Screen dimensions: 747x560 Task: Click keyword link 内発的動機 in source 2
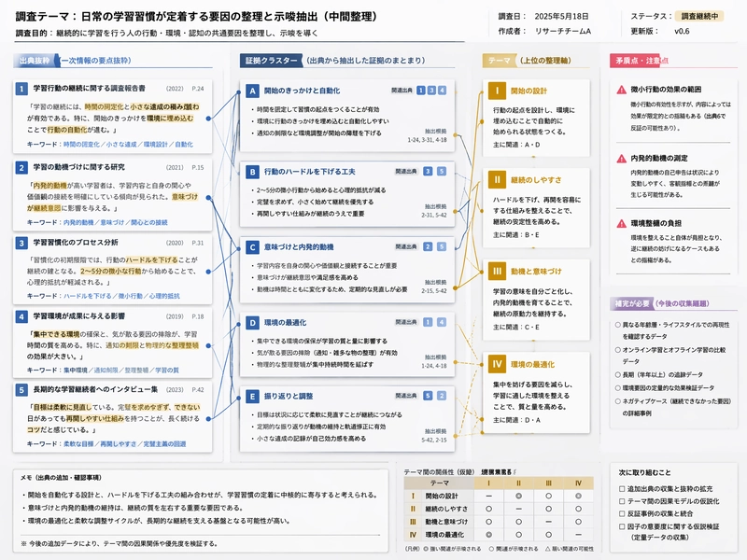tap(78, 222)
